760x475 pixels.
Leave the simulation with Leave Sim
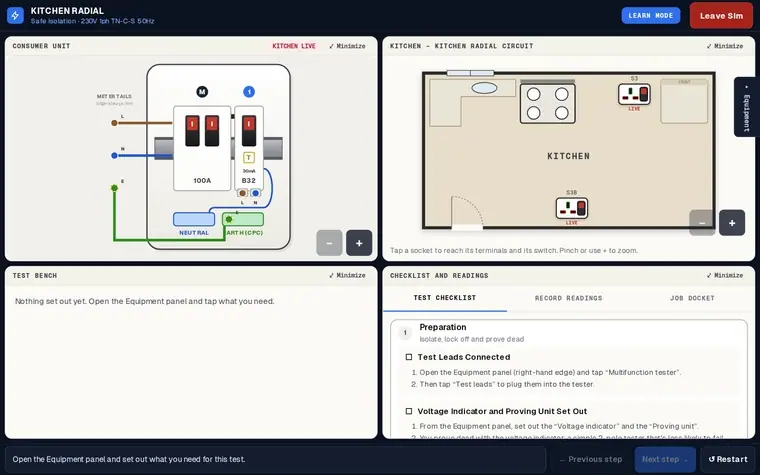[x=721, y=16]
